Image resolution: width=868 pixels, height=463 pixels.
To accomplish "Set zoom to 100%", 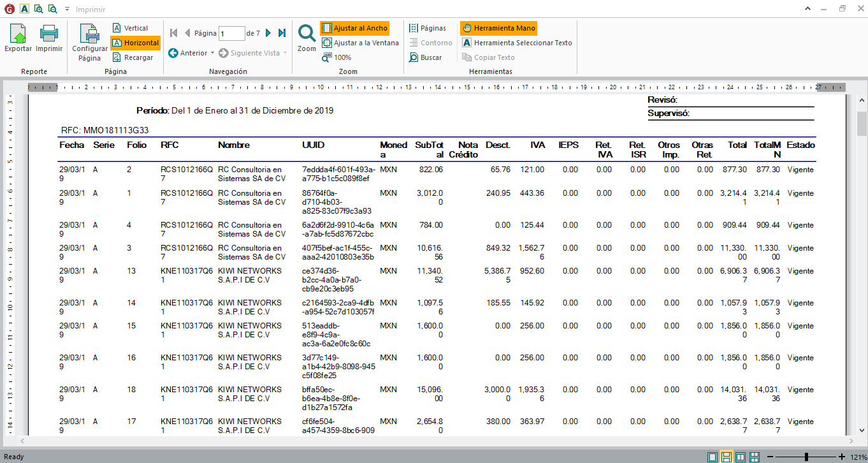I will 336,57.
